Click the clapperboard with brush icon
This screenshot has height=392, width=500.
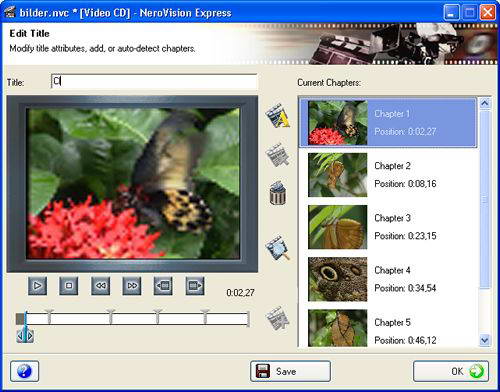[278, 248]
